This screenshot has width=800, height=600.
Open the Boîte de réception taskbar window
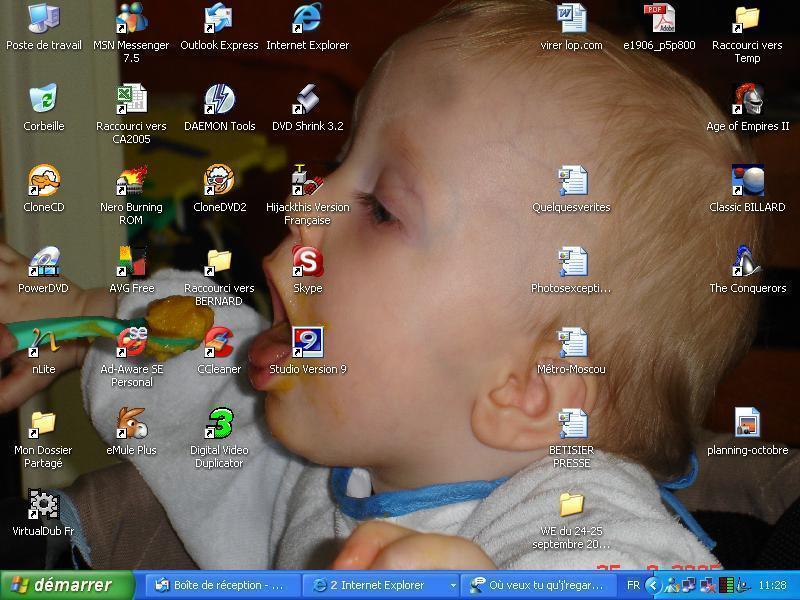(220, 585)
